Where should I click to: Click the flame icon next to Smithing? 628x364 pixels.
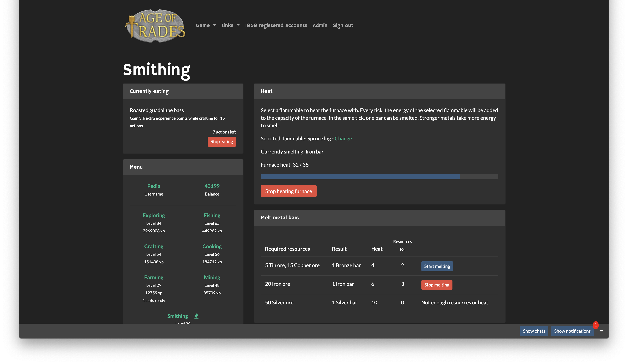[x=196, y=316]
